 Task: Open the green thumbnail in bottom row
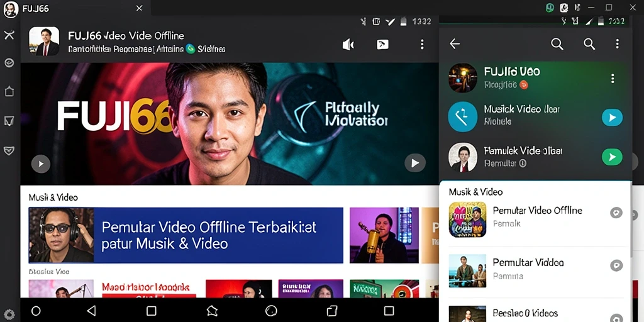tap(384, 289)
